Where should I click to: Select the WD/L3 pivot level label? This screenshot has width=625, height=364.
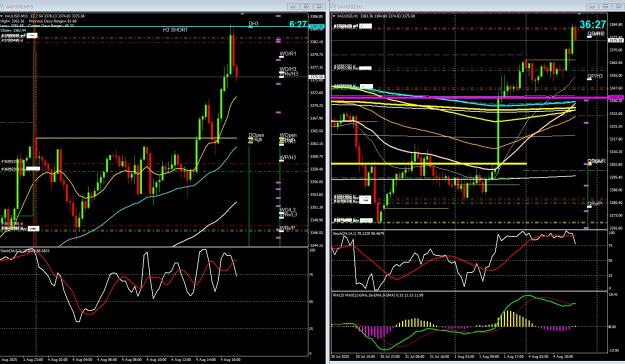(288, 210)
